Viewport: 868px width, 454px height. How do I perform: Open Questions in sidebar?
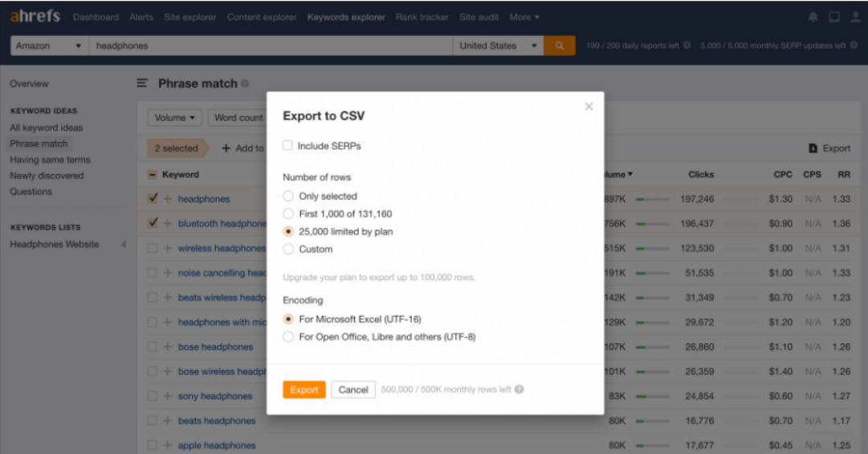pyautogui.click(x=31, y=192)
